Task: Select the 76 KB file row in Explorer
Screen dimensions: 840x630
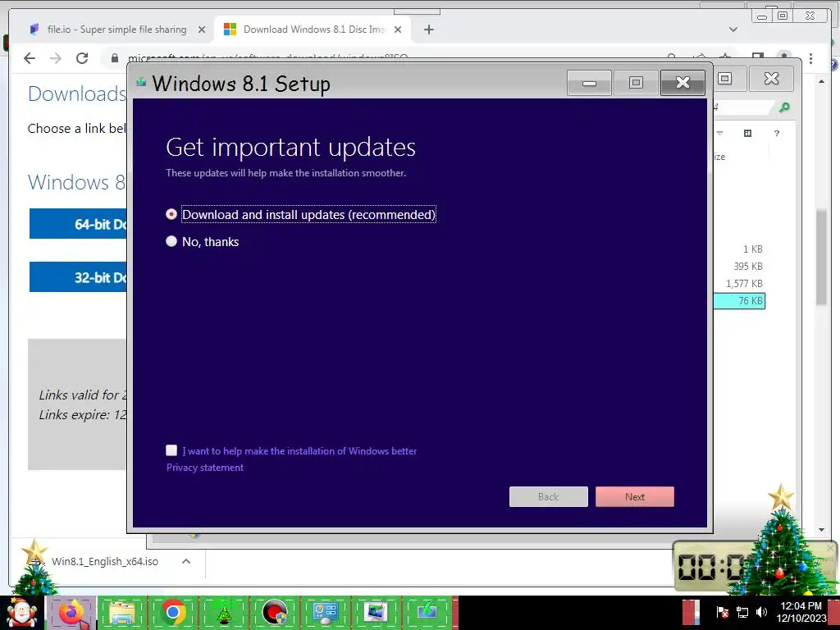Action: 739,301
